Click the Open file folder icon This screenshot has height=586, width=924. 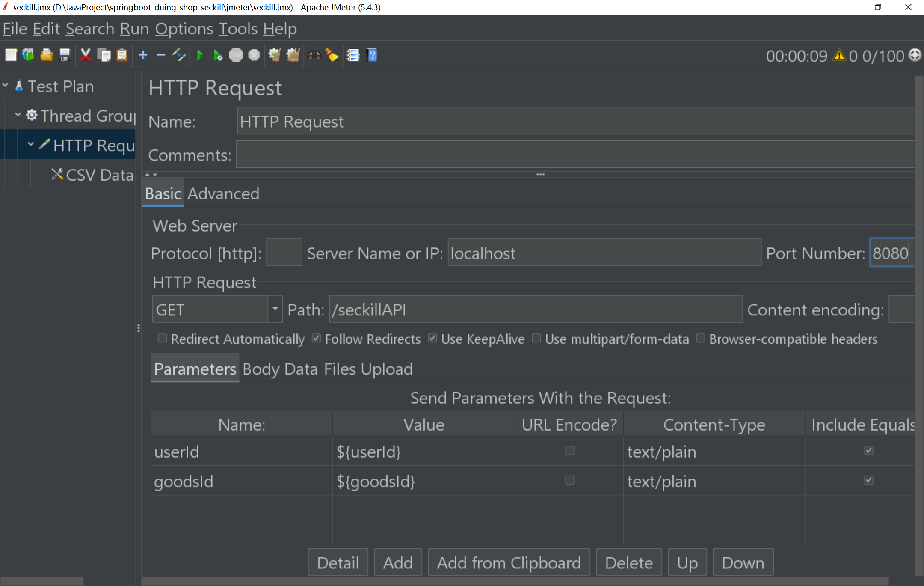pos(47,55)
